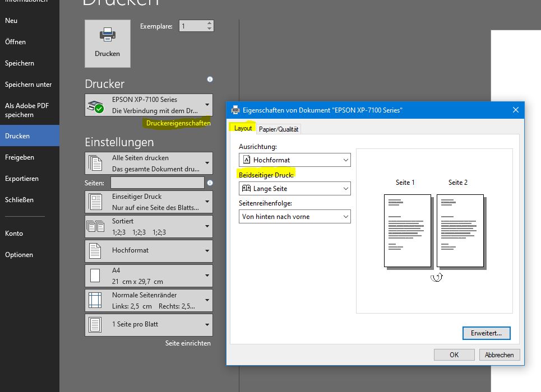541x392 pixels.
Task: Click the book icon in Lange Seite combo
Action: 246,188
